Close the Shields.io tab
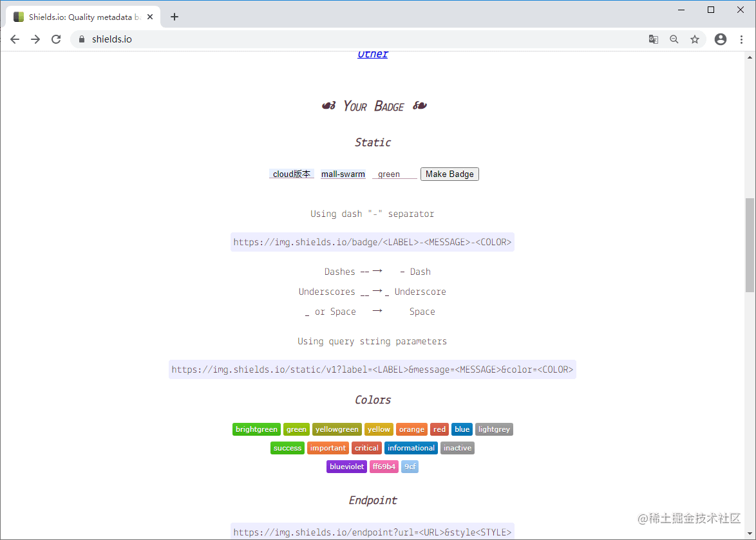Screen dimensions: 756x540 (150, 17)
